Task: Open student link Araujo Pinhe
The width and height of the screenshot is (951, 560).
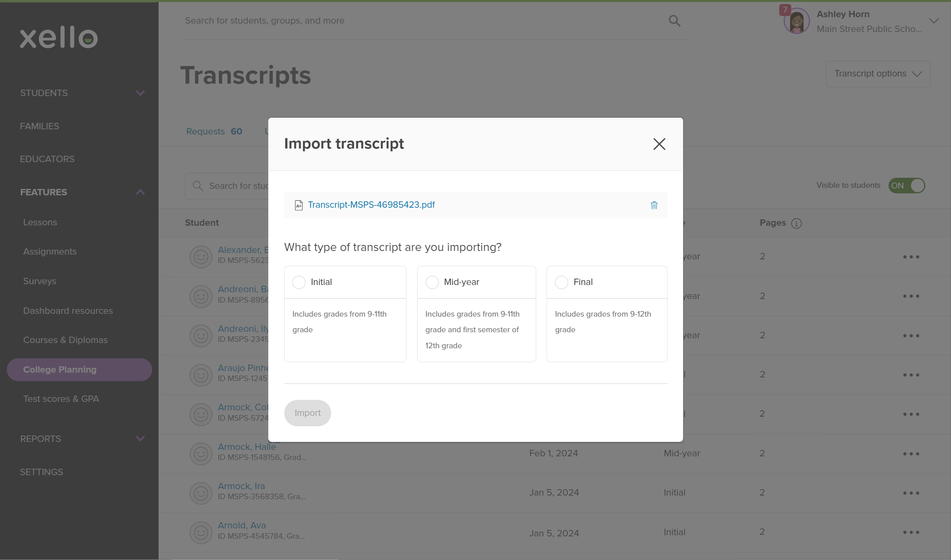Action: pyautogui.click(x=243, y=368)
